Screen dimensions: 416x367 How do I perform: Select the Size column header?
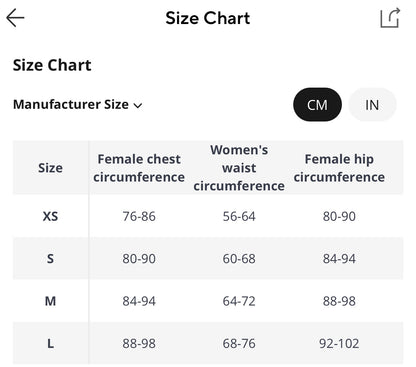[50, 168]
